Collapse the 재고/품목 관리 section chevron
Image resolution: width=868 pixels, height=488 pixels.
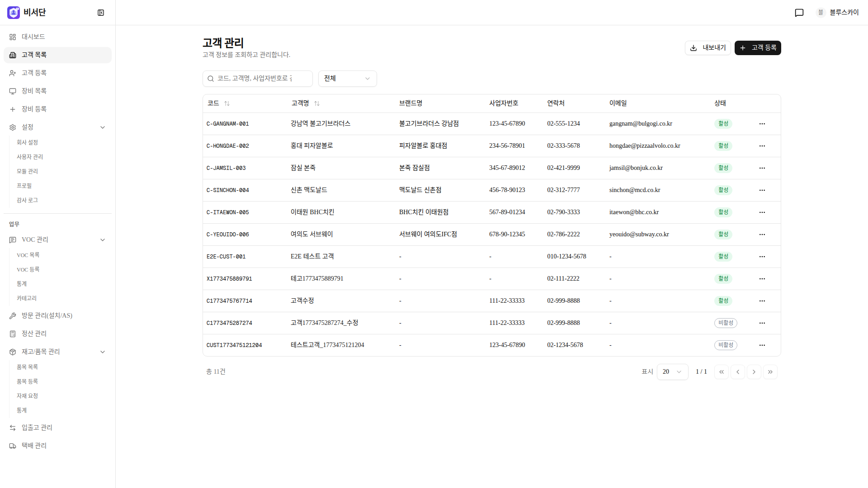(103, 352)
